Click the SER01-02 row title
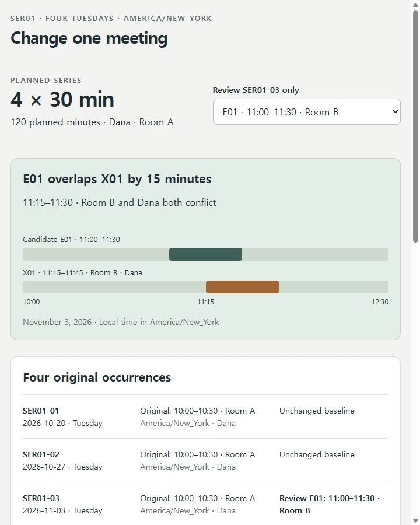 [41, 454]
